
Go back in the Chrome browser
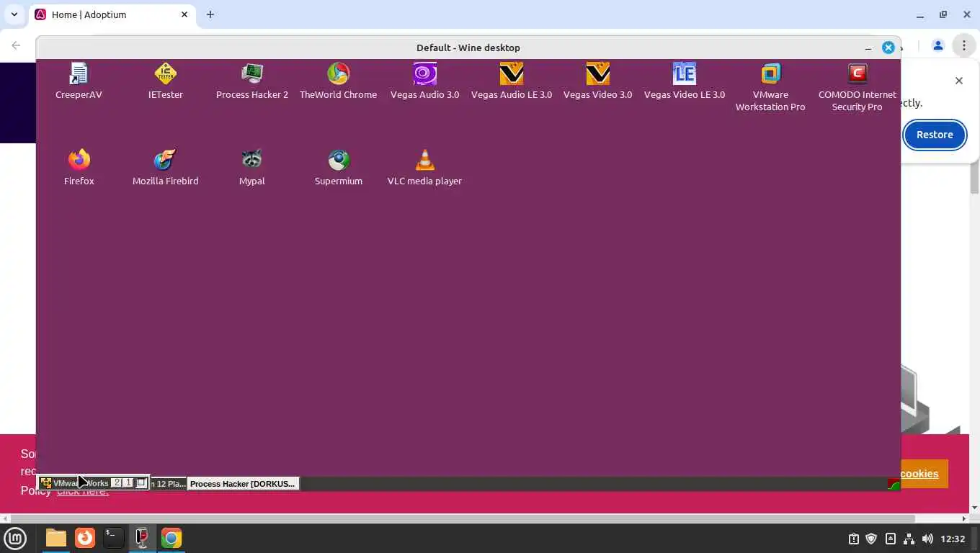16,45
